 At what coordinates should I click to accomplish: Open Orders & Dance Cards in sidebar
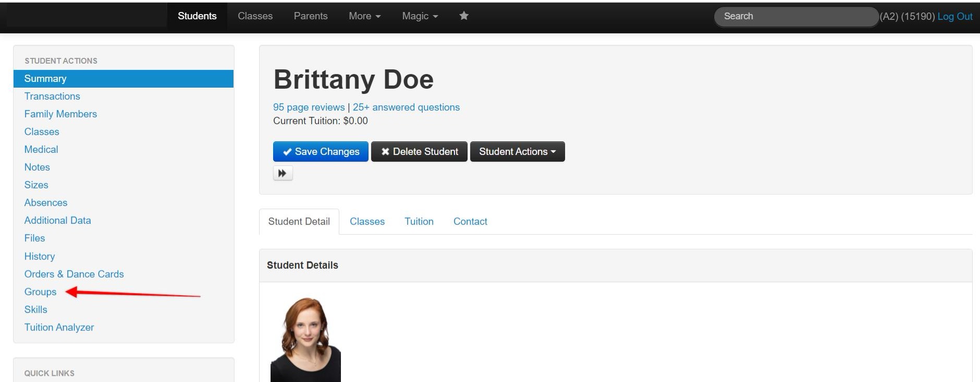point(74,274)
